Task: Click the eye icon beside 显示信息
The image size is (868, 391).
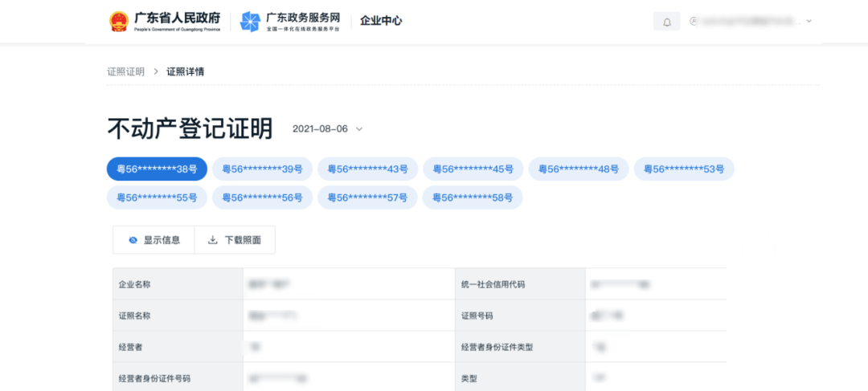Action: (133, 240)
